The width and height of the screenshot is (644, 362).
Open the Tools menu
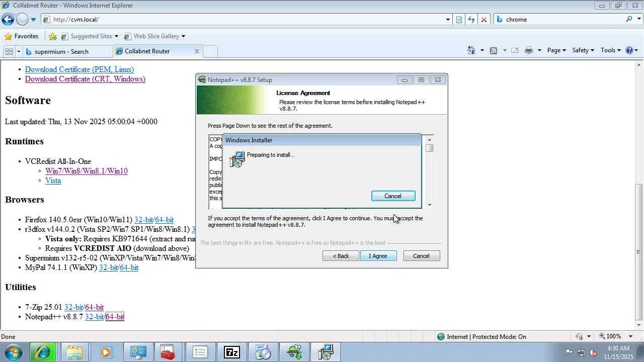coord(611,50)
